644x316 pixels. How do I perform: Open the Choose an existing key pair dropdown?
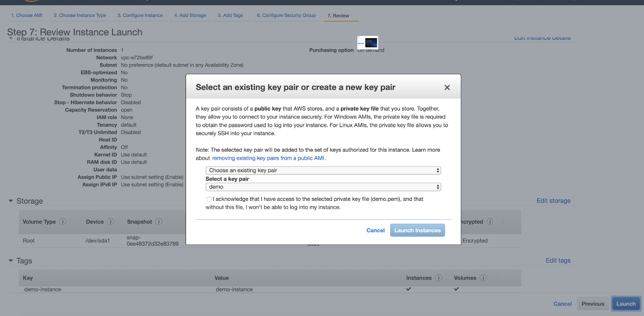point(323,170)
